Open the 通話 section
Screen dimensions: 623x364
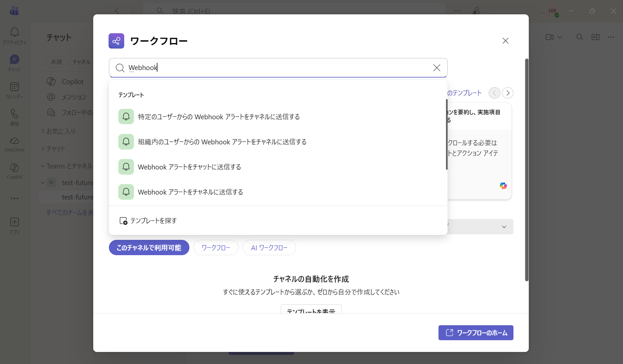point(14,117)
